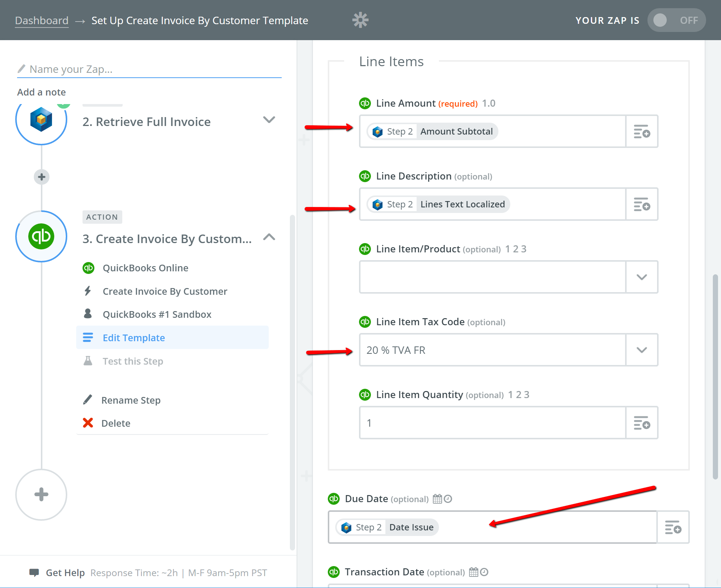This screenshot has width=721, height=588.
Task: Click QuickBooks icon beside Line Item Quantity
Action: [365, 395]
